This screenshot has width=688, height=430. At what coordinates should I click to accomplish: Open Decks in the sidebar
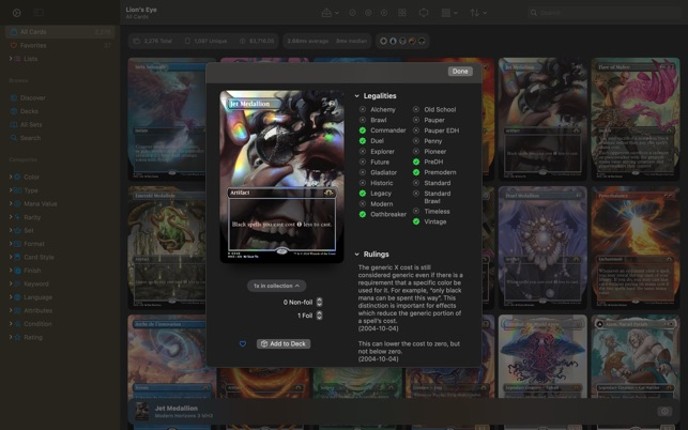coord(29,111)
